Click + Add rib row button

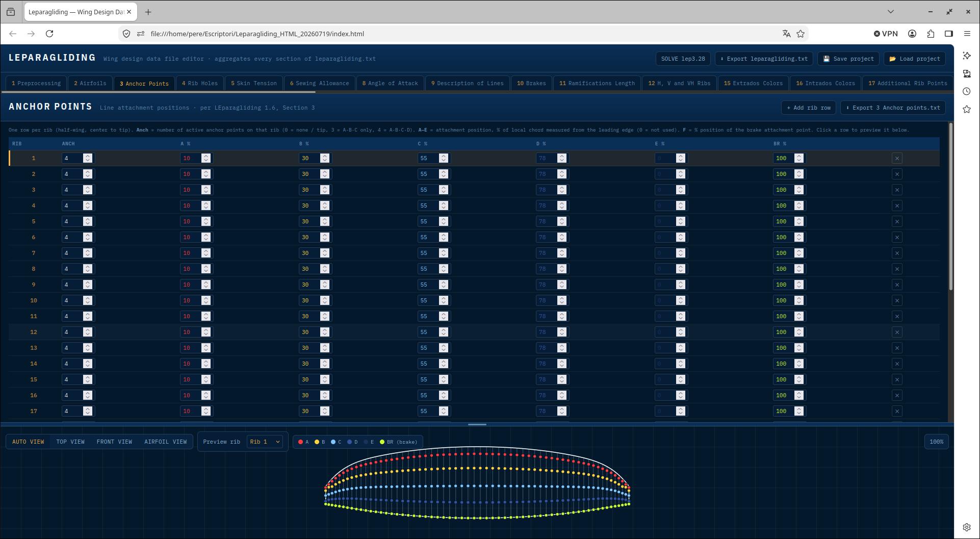809,108
